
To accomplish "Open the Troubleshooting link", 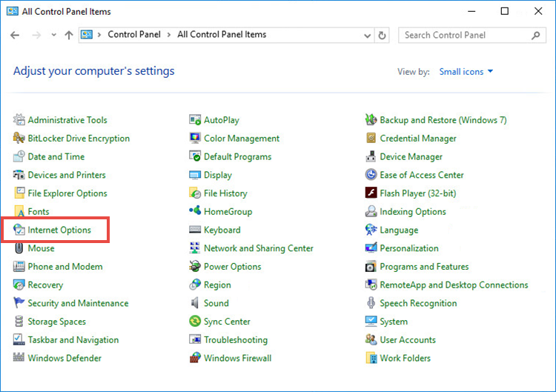I will pos(236,340).
